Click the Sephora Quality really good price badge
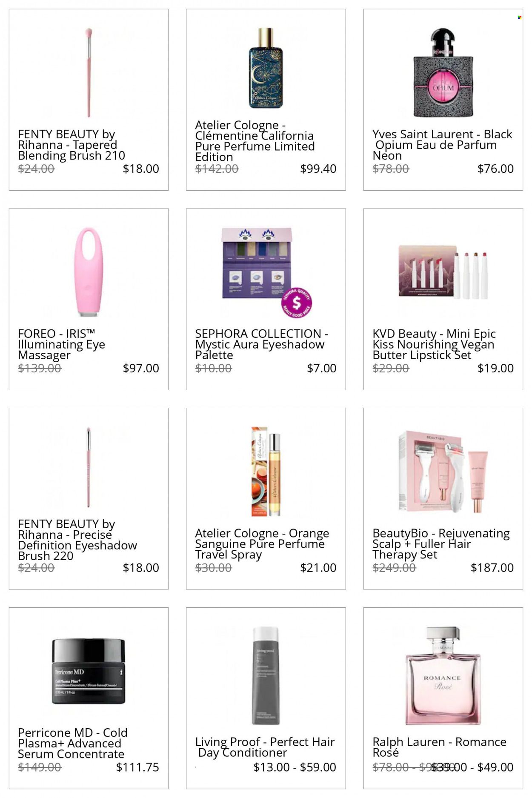Screen dimensions: 532x798 pyautogui.click(x=297, y=303)
